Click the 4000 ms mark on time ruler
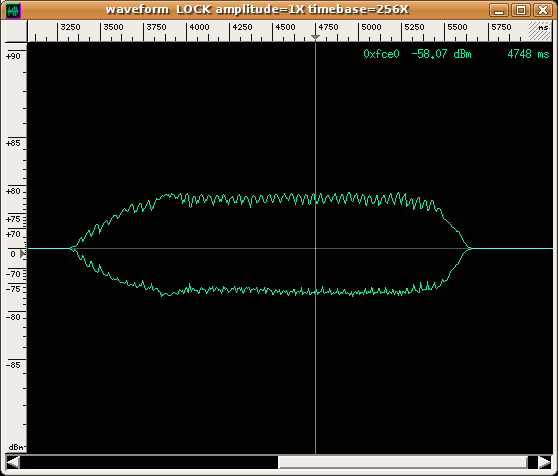This screenshot has width=558, height=476. (x=199, y=27)
